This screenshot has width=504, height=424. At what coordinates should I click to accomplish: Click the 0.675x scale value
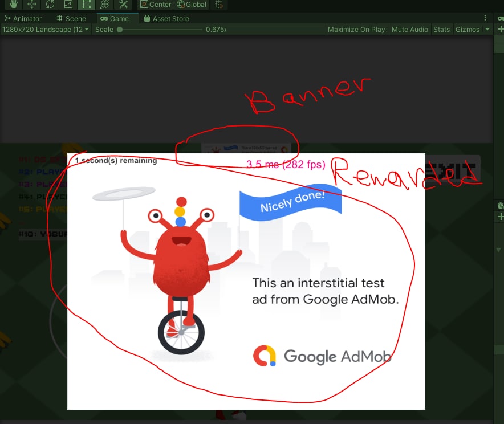point(216,30)
